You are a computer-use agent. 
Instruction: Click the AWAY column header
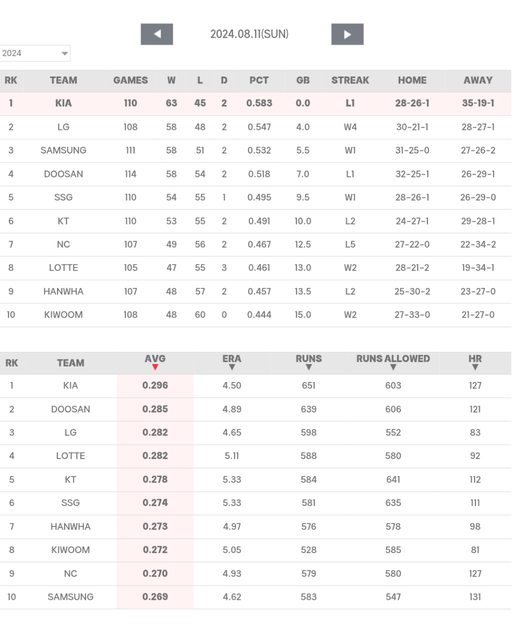[x=478, y=80]
